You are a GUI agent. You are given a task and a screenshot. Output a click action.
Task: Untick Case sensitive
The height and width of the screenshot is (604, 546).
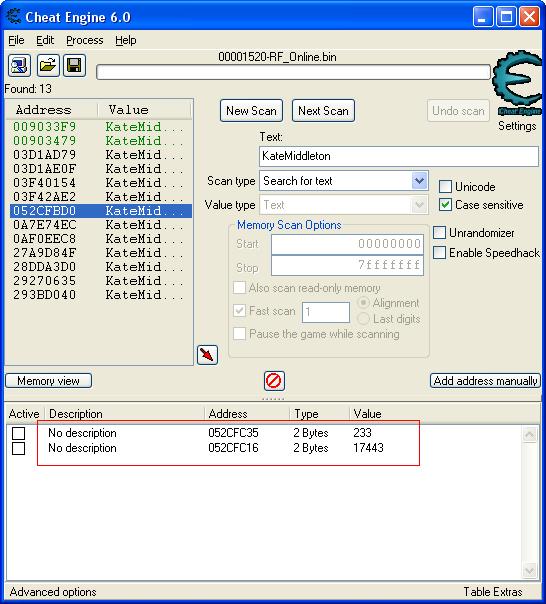[x=445, y=205]
